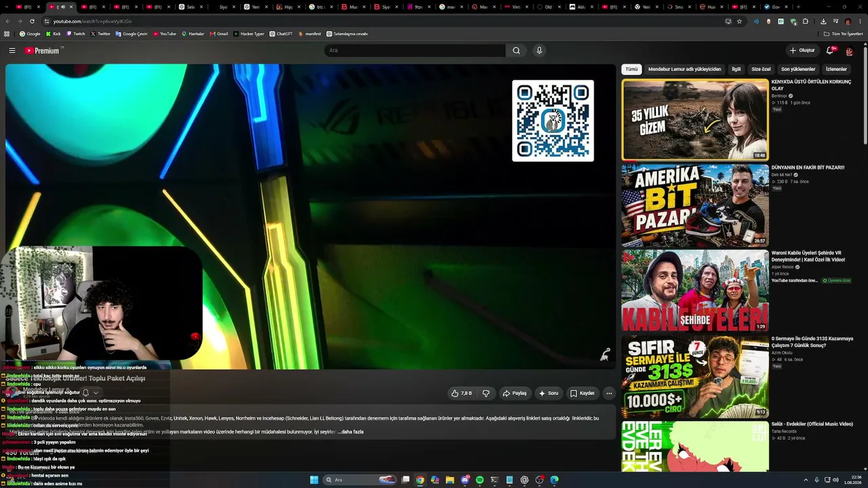868x488 pixels.
Task: Open the KENYA'DA ÜSTÜ ÖRTÜLEN video thumbnail
Action: [695, 120]
